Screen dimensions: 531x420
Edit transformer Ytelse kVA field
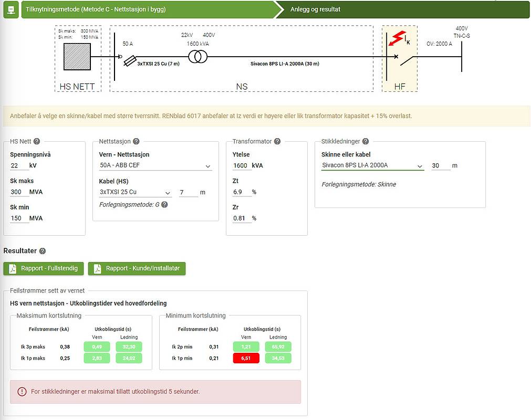click(242, 165)
